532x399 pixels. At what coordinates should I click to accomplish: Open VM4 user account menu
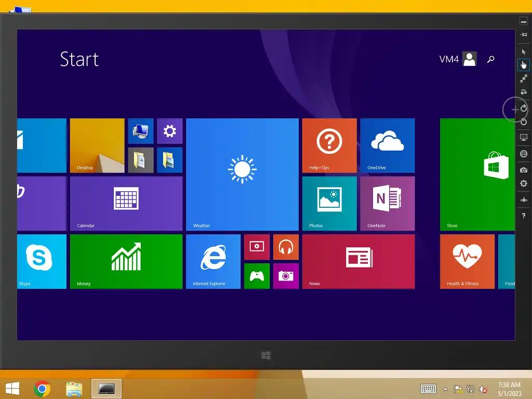tap(458, 59)
